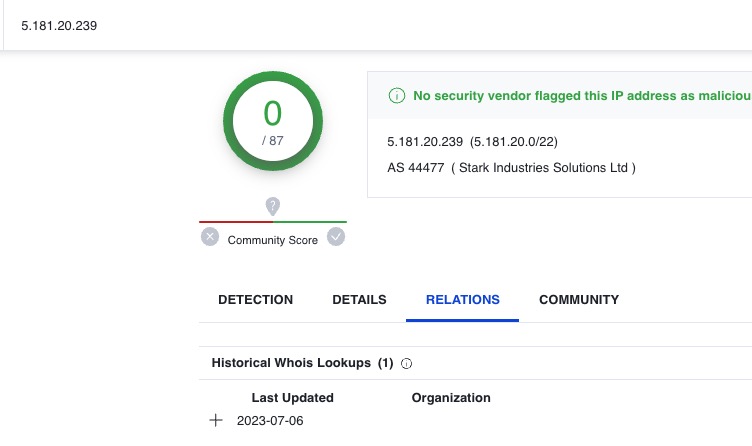This screenshot has height=446, width=752.
Task: Select the RELATIONS tab
Action: tap(462, 300)
